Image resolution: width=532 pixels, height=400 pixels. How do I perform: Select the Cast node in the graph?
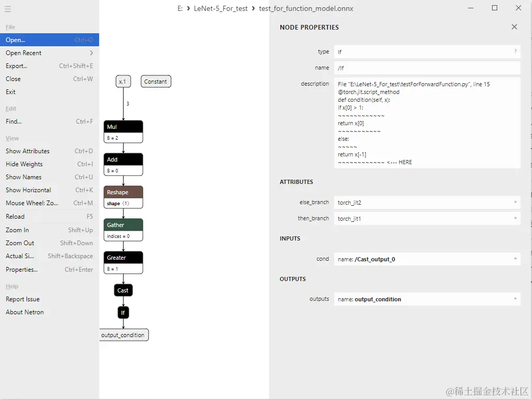(x=123, y=290)
